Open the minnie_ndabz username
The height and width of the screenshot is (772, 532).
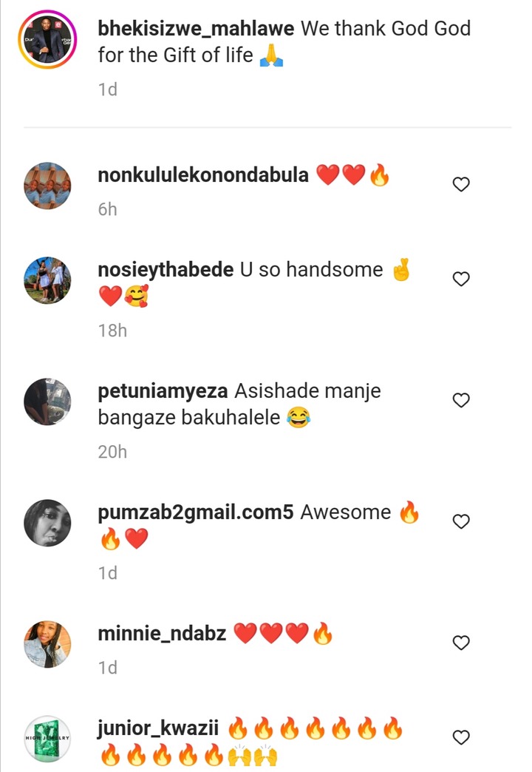click(x=162, y=634)
